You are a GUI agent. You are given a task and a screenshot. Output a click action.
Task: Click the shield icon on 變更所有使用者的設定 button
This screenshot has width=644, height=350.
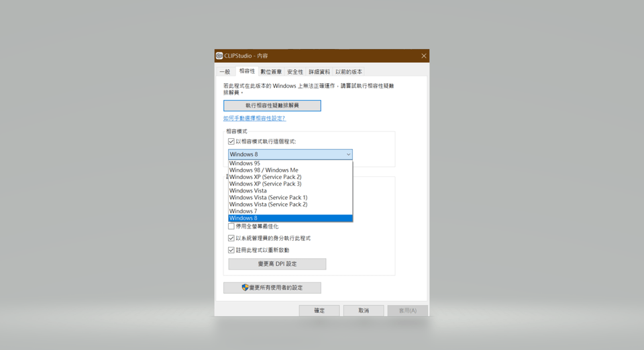click(246, 288)
